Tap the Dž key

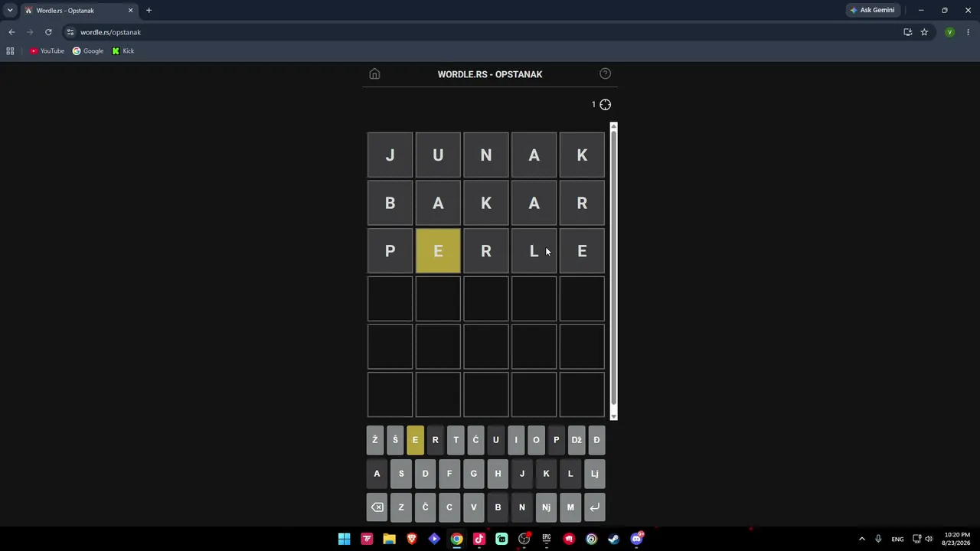[x=577, y=440]
